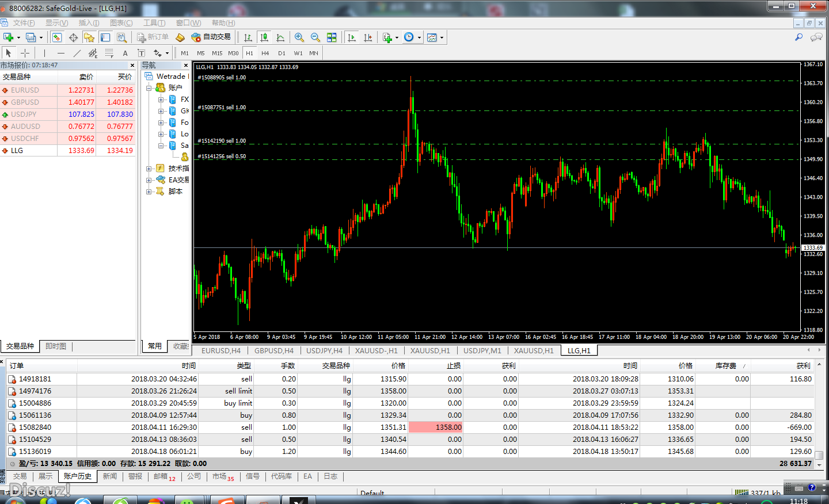This screenshot has width=829, height=504.
Task: Switch to the 即时图 tick chart tab
Action: [56, 346]
